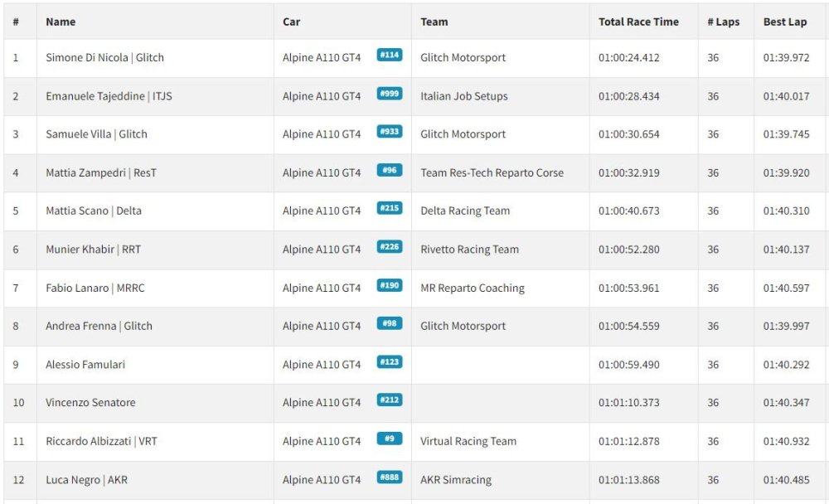Select driver Samuele Villa | Glitch
Screen dimensions: 829x504
tap(97, 134)
